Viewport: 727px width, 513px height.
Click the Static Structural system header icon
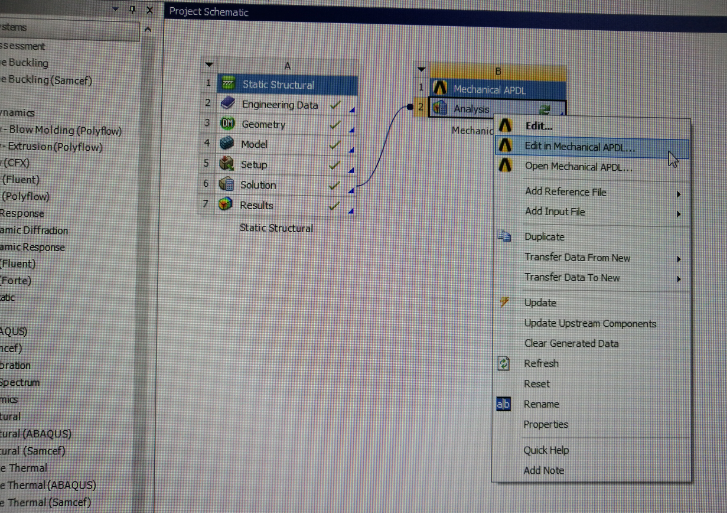click(228, 83)
